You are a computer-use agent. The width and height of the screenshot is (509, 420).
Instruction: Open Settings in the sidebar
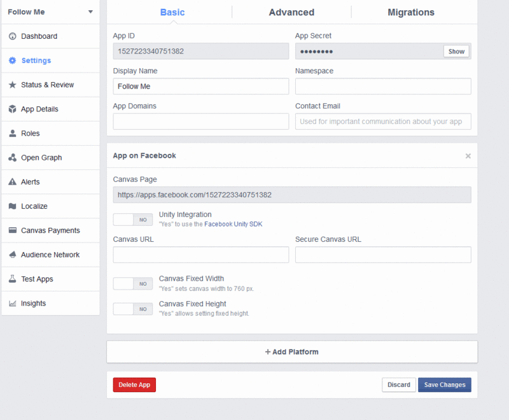point(50,60)
